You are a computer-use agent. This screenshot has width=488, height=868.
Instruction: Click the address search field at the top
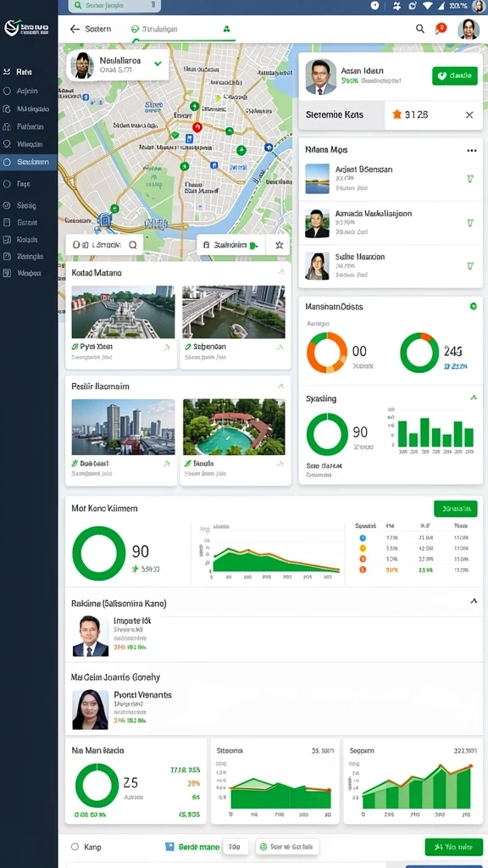coord(114,6)
